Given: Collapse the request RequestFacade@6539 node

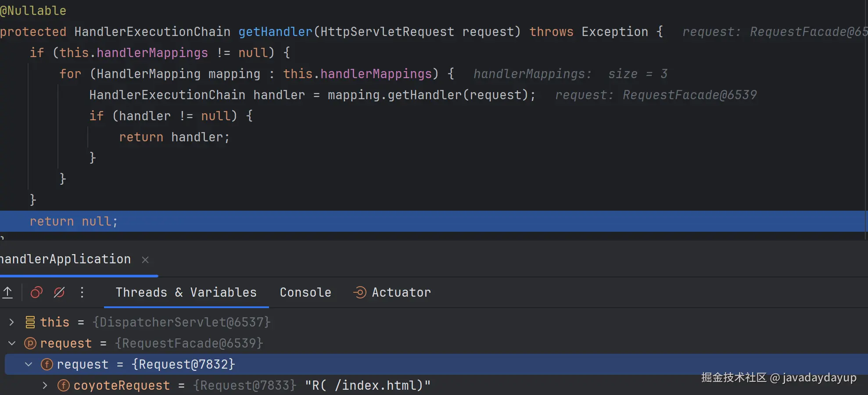Looking at the screenshot, I should (x=12, y=343).
